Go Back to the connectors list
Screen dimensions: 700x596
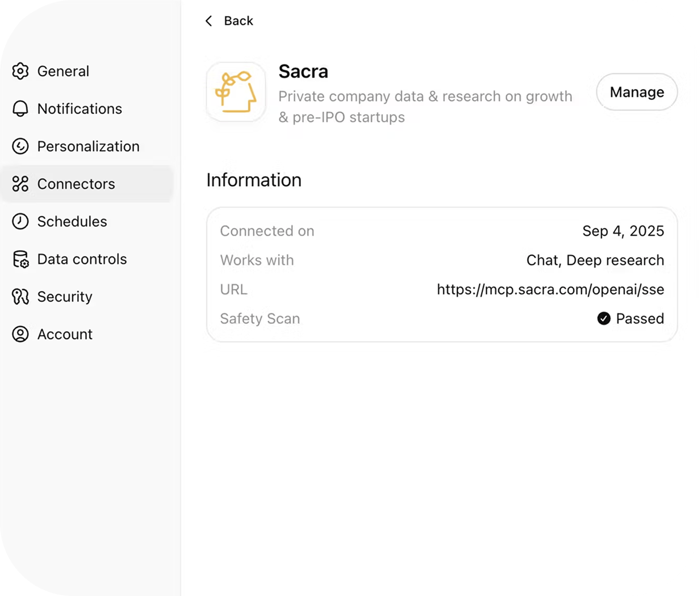(x=229, y=21)
